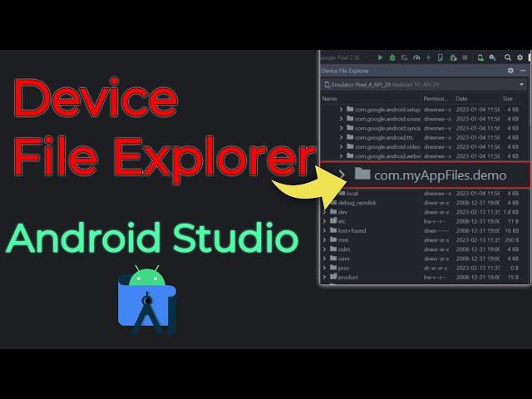
Task: Click linked folder icon beside etc
Action: (333, 221)
